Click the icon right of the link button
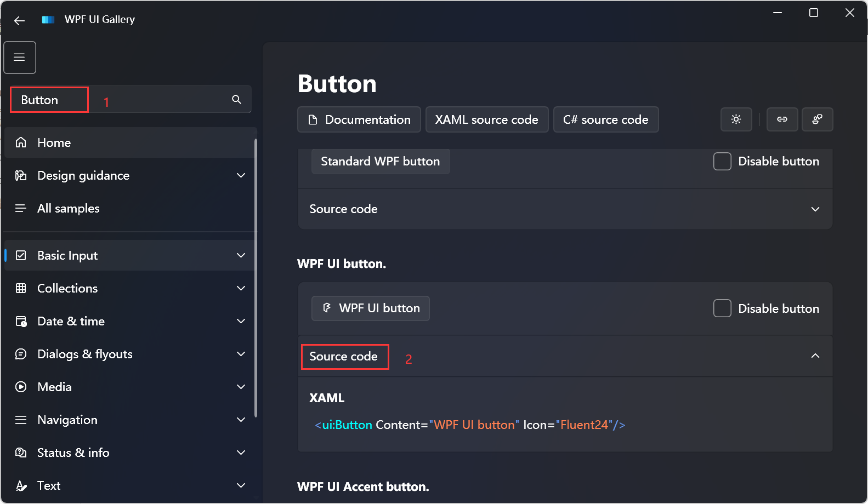The height and width of the screenshot is (504, 868). 817,119
